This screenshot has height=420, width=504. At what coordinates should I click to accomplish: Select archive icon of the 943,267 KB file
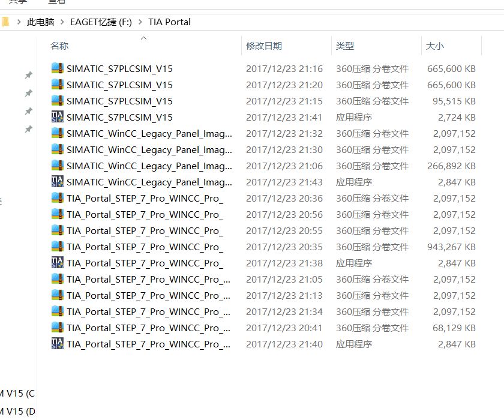(x=57, y=246)
